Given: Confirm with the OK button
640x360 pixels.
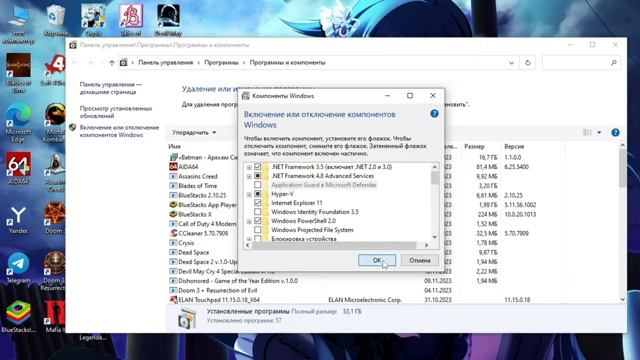Looking at the screenshot, I should click(x=377, y=260).
